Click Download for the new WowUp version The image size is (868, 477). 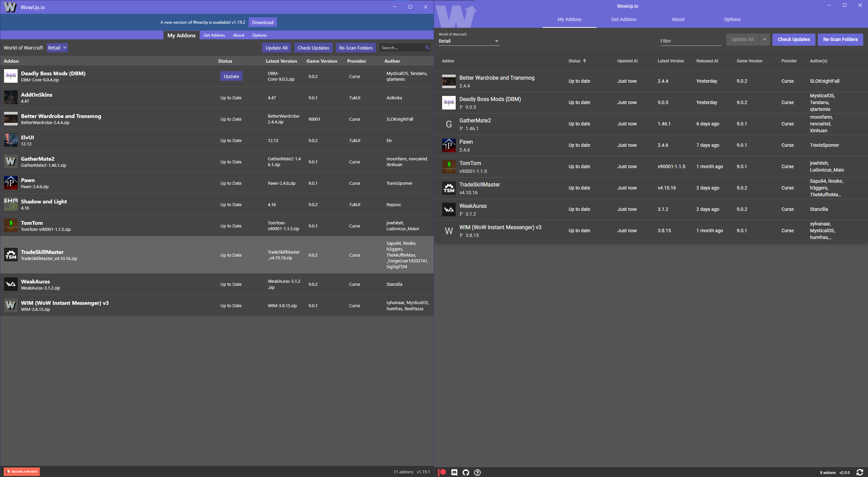click(x=263, y=22)
